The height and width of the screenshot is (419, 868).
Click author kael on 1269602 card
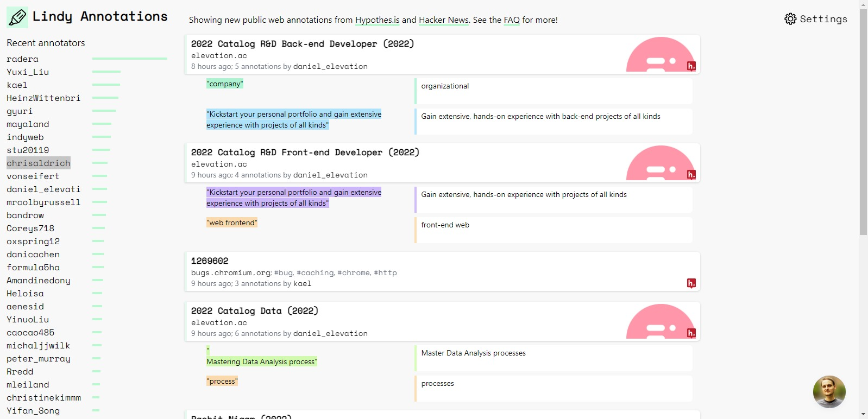click(x=302, y=284)
